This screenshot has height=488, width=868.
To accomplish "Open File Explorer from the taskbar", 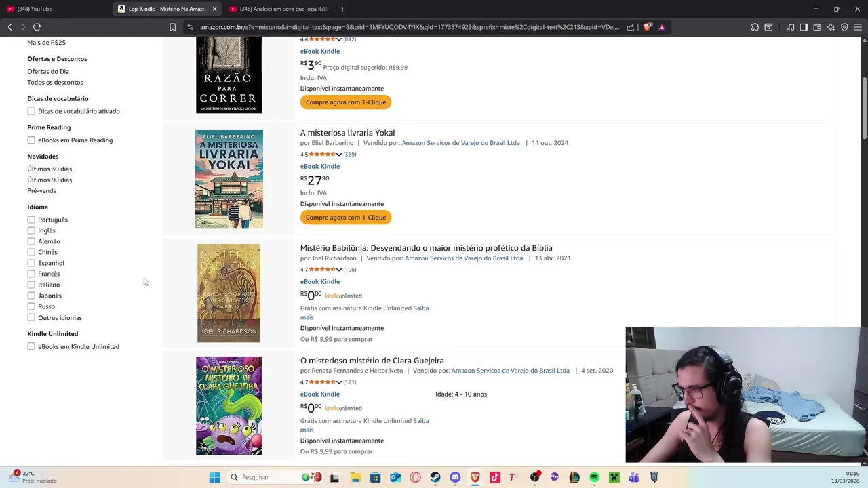I will pyautogui.click(x=355, y=477).
